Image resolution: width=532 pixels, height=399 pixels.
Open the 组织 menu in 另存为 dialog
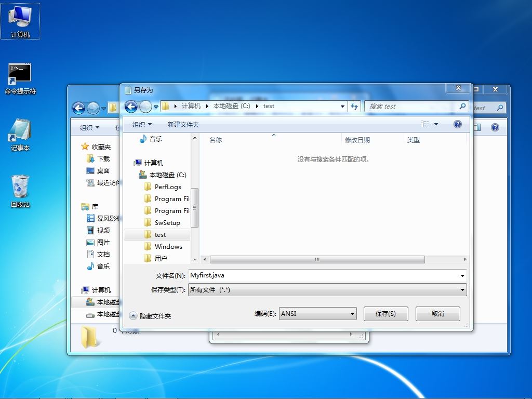point(142,125)
